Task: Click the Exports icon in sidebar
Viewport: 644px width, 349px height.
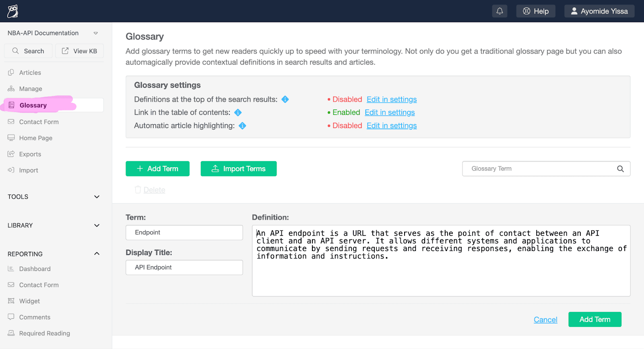Action: point(11,154)
